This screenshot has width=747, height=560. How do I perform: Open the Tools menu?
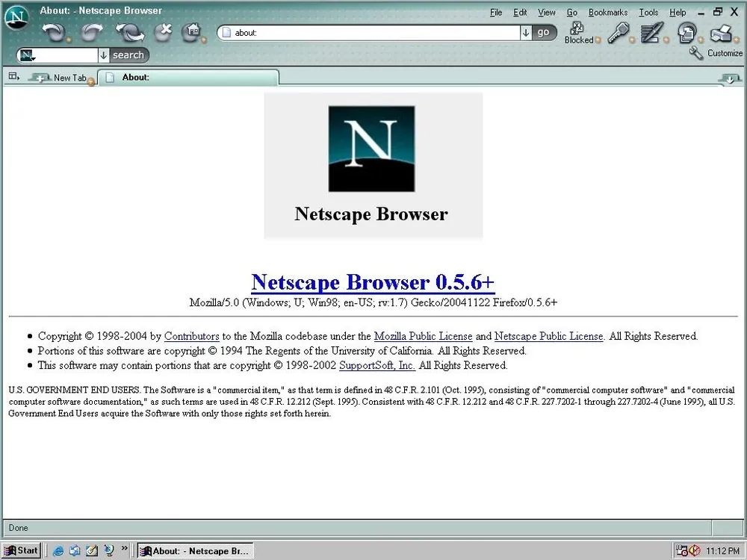(648, 13)
